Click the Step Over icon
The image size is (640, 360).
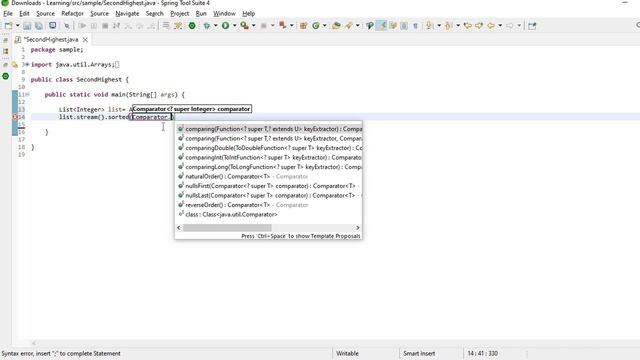click(139, 26)
